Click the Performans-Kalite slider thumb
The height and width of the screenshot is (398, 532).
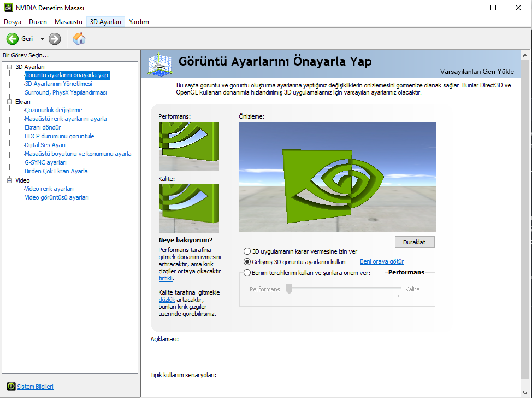pos(289,289)
